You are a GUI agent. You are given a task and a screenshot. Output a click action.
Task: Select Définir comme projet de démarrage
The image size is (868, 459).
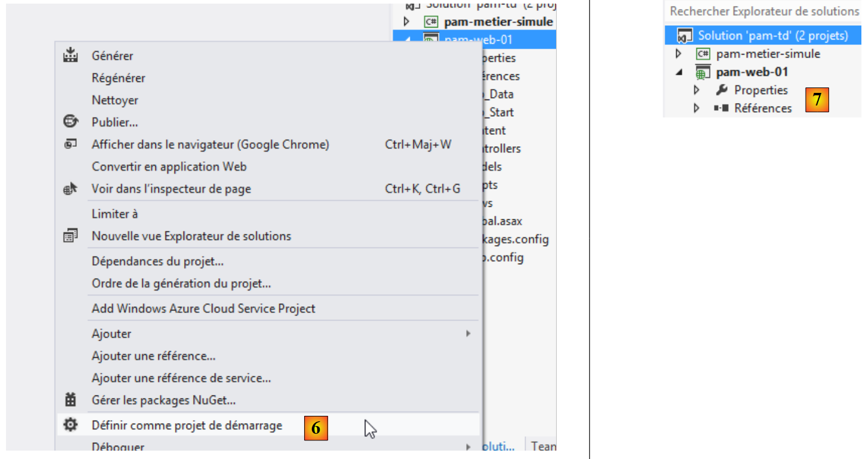187,425
